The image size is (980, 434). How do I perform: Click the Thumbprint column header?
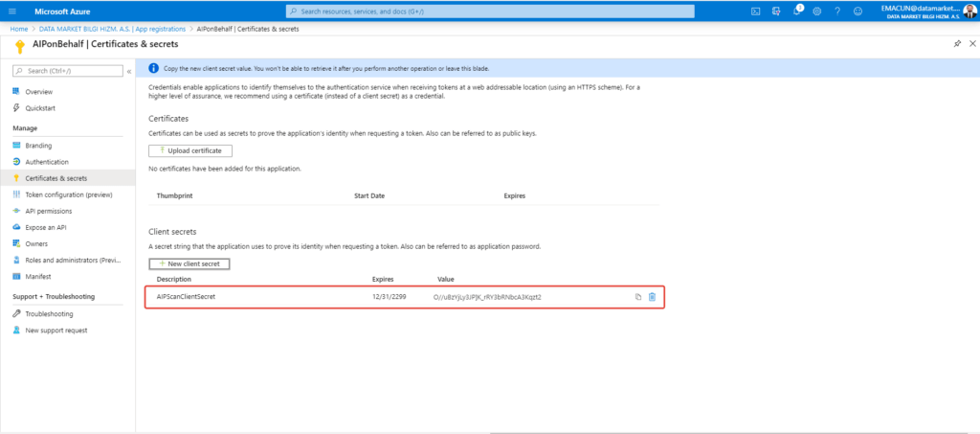(x=174, y=195)
